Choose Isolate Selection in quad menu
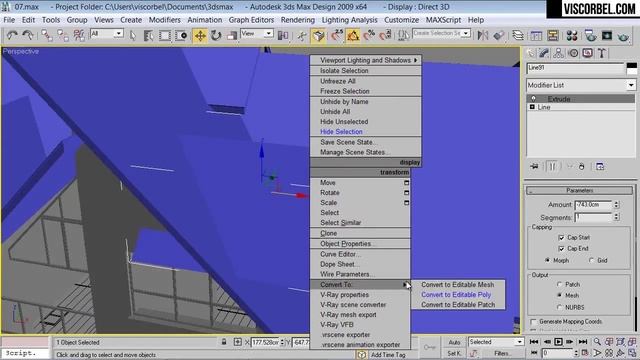 pos(344,71)
